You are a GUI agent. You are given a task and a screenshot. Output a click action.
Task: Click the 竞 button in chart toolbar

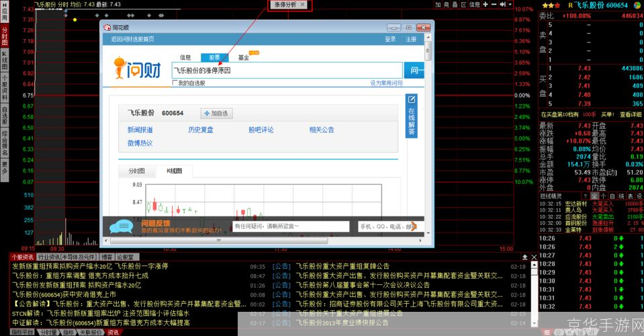[447, 4]
